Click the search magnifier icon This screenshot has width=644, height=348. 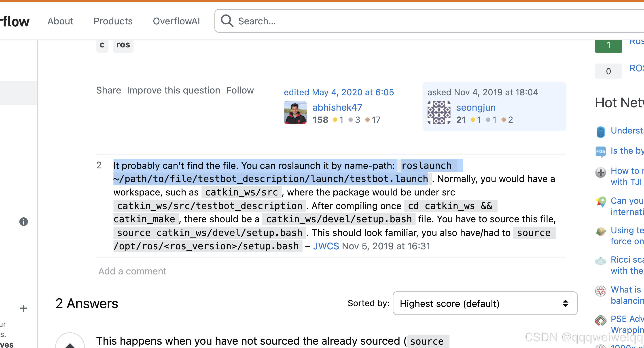(227, 21)
